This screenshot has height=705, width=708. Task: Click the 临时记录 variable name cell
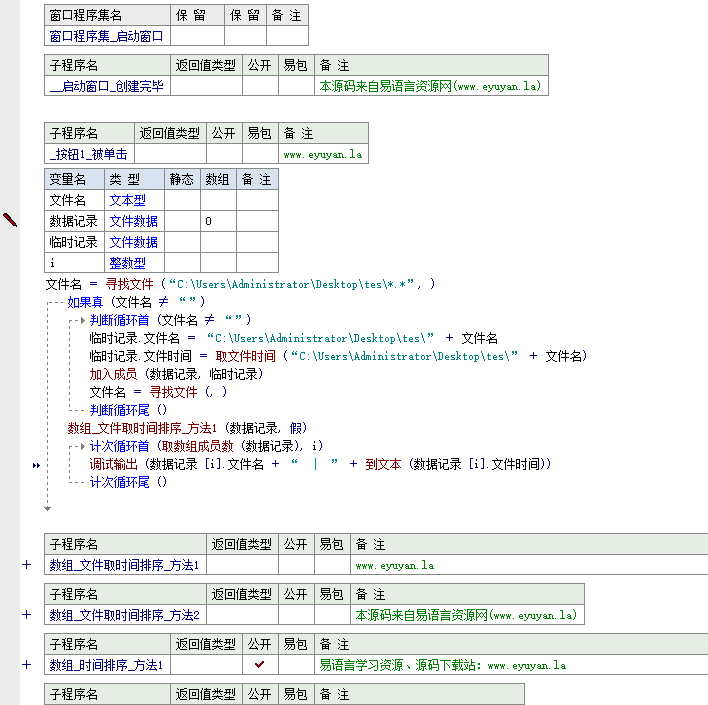pos(75,242)
